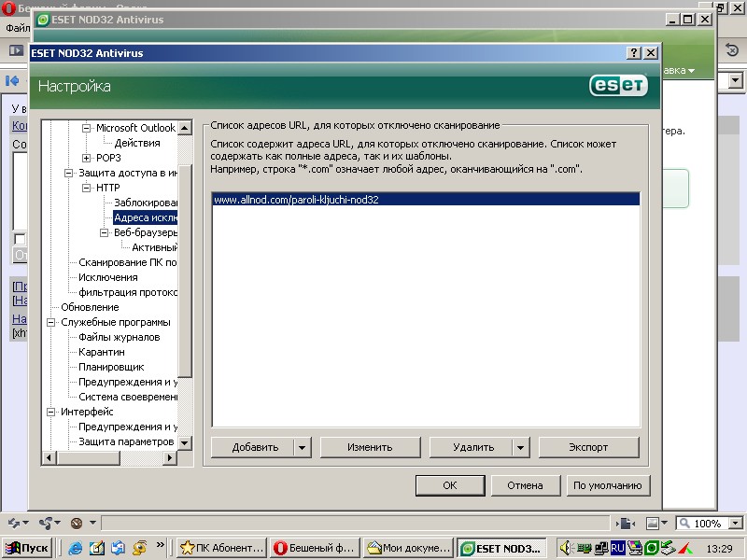Open Opera's closed tabs trash icon
Viewport: 747px width, 560px height.
click(731, 49)
